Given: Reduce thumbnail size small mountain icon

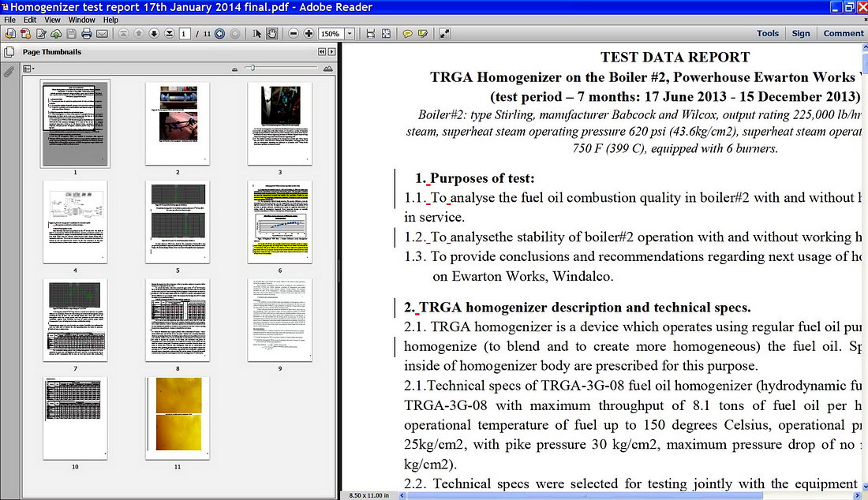Looking at the screenshot, I should tap(234, 69).
